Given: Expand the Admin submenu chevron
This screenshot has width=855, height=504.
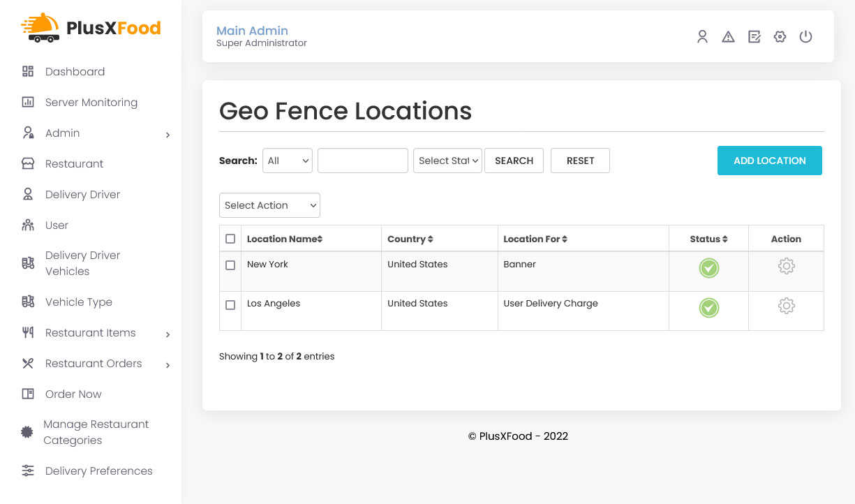Looking at the screenshot, I should point(168,135).
